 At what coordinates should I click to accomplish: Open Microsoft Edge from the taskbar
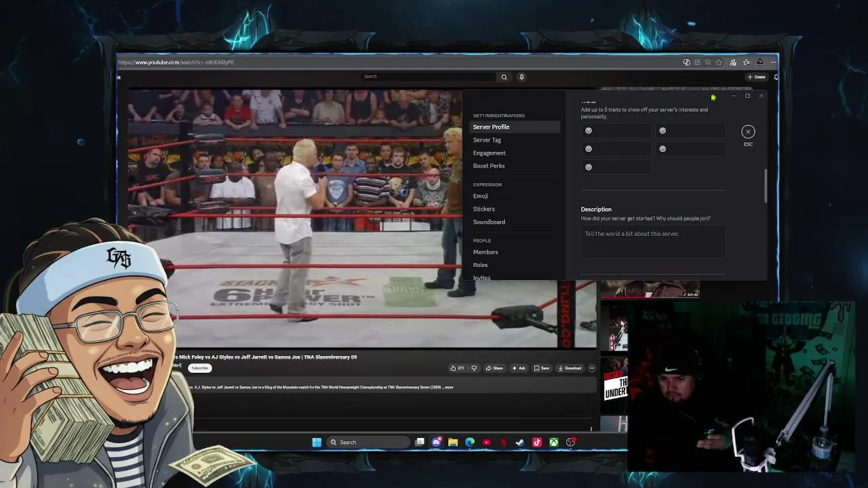pos(470,442)
